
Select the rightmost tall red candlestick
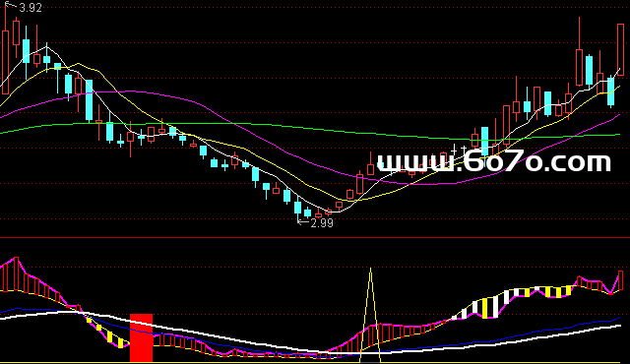point(621,49)
